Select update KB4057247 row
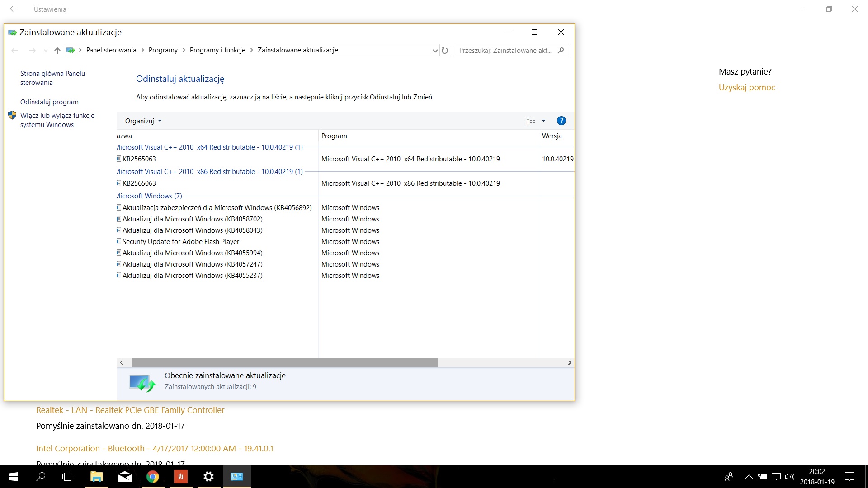This screenshot has height=488, width=868. click(345, 264)
